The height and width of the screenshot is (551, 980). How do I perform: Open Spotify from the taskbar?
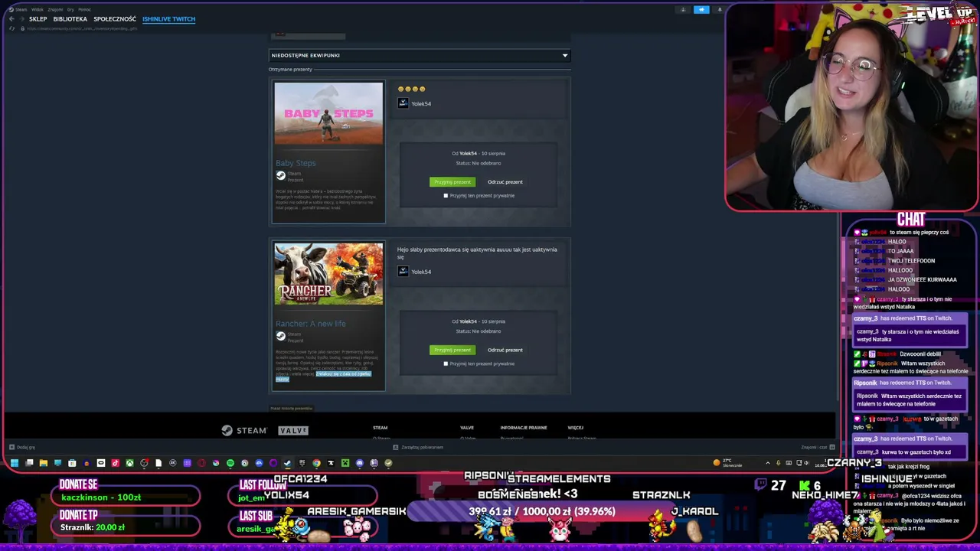pyautogui.click(x=230, y=463)
